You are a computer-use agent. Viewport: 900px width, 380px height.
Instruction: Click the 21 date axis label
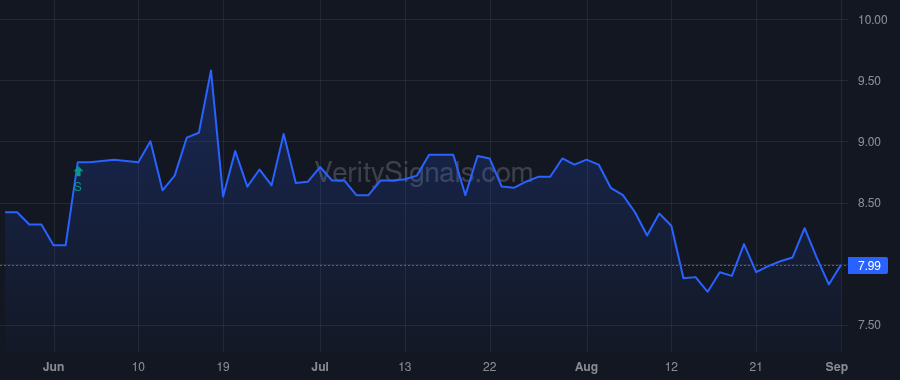(756, 367)
